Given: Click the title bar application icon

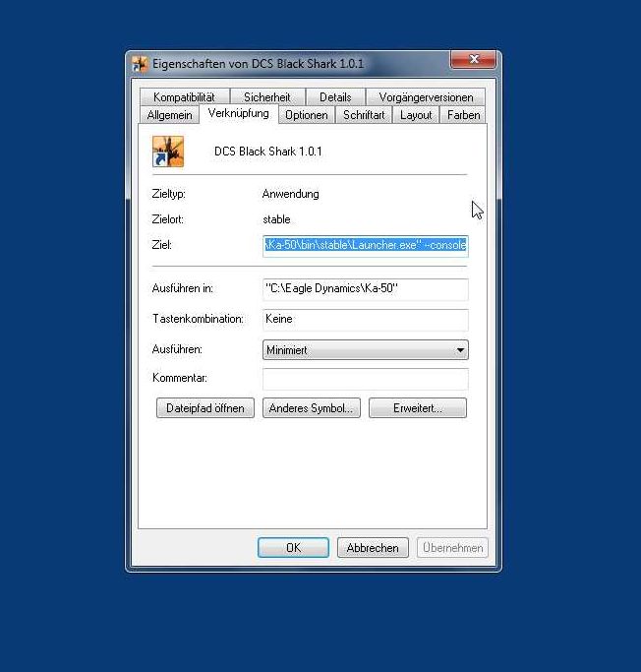Looking at the screenshot, I should coord(140,64).
